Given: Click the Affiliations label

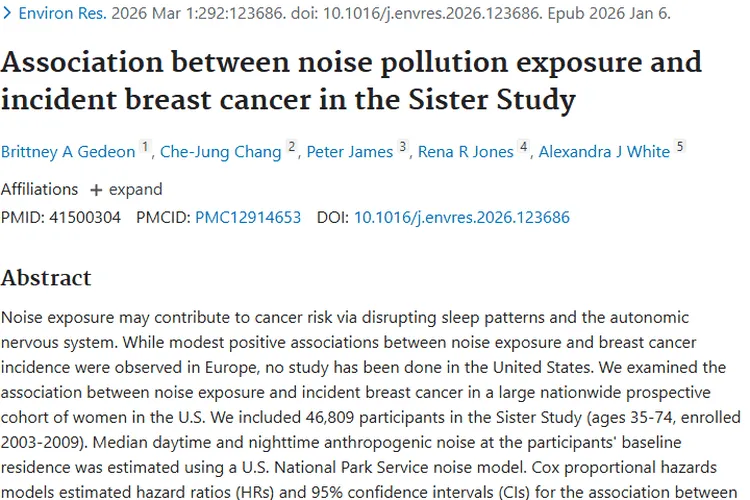Looking at the screenshot, I should [x=39, y=189].
